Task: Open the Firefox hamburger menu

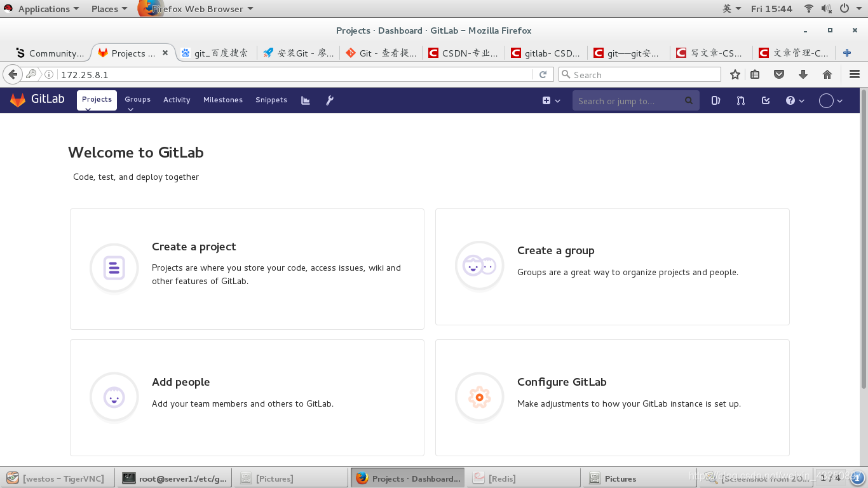Action: 855,74
